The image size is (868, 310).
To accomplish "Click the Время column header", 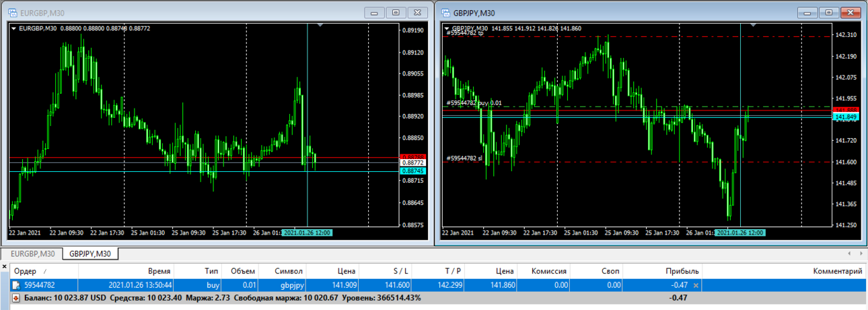I will (125, 271).
